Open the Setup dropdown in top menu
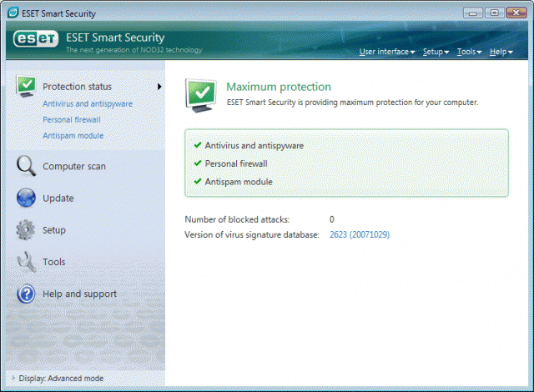 pyautogui.click(x=436, y=52)
